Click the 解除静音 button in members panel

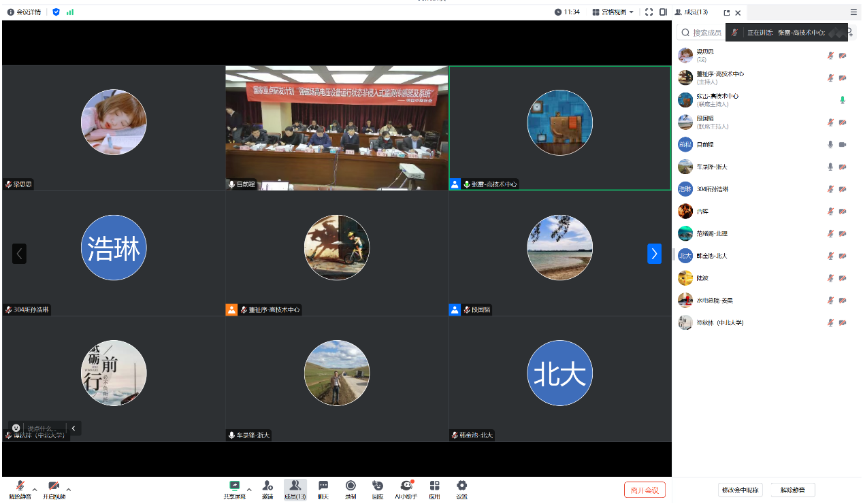tap(792, 490)
